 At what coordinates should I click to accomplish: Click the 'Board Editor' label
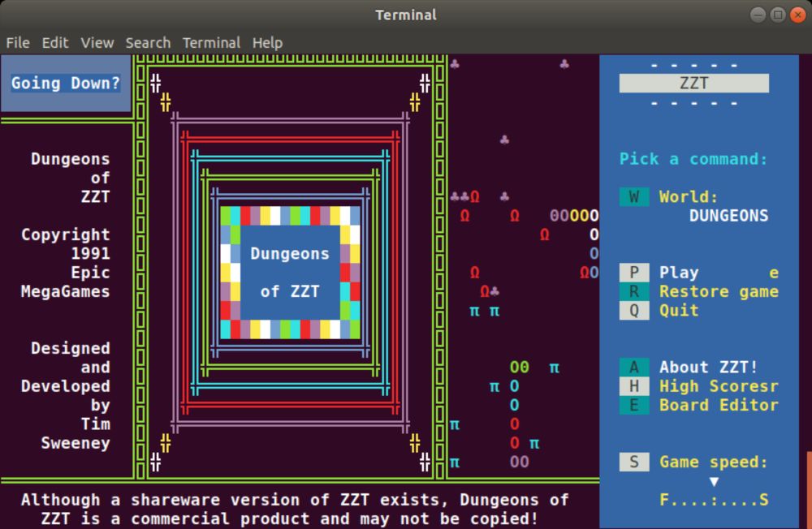(x=719, y=405)
